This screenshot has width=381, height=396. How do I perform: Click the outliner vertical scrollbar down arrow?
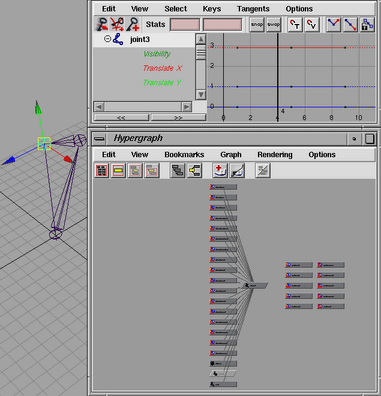[201, 94]
